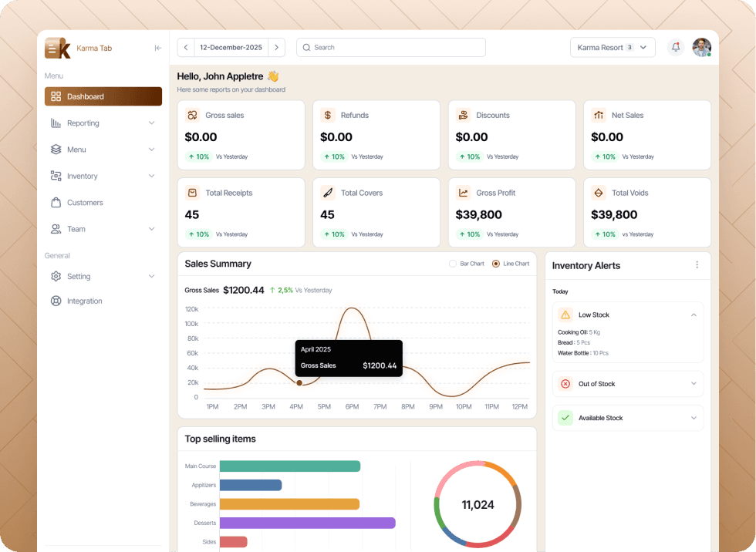
Task: Expand the Setting submenu chevron
Action: click(152, 276)
